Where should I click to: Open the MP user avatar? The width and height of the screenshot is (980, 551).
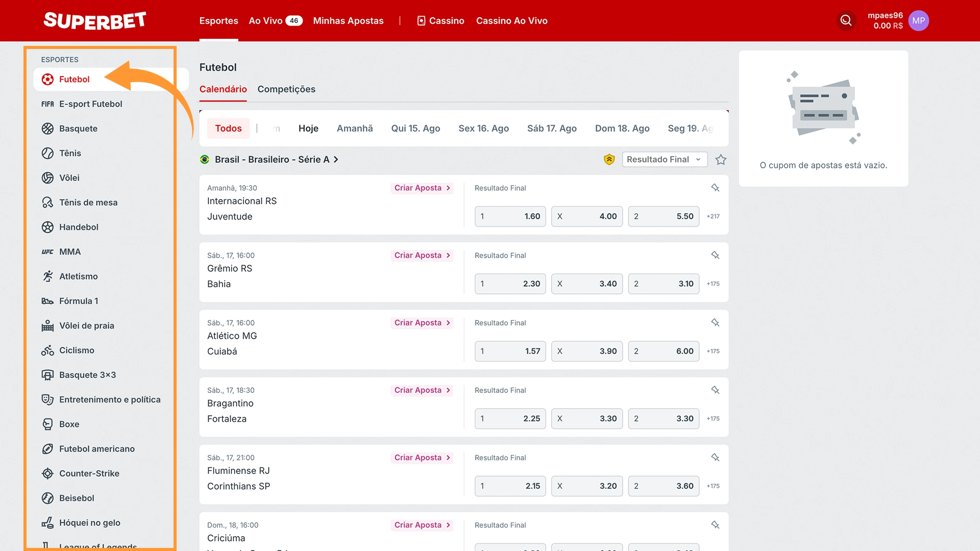click(x=918, y=20)
